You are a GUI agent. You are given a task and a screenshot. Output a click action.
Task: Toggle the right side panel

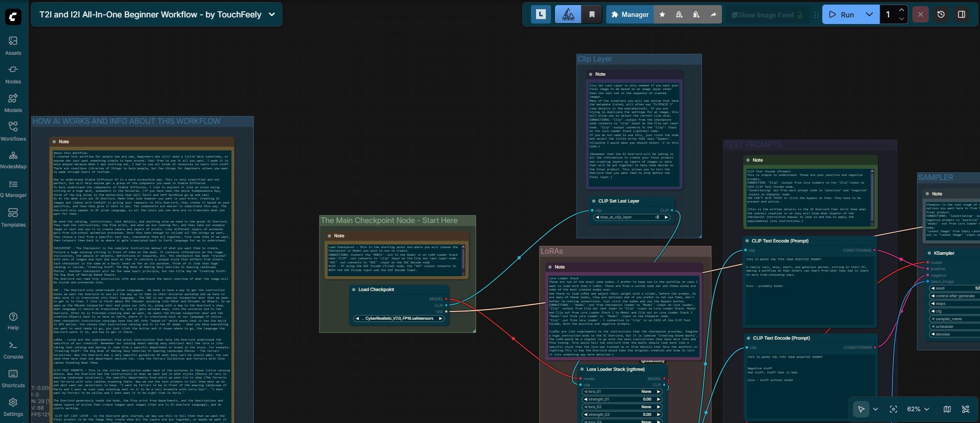pyautogui.click(x=962, y=14)
